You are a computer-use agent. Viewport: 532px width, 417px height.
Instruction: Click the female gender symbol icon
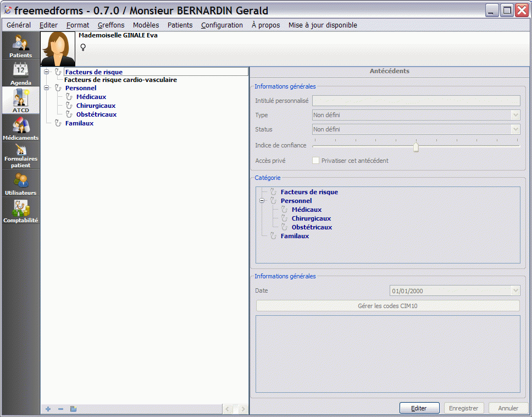click(83, 47)
